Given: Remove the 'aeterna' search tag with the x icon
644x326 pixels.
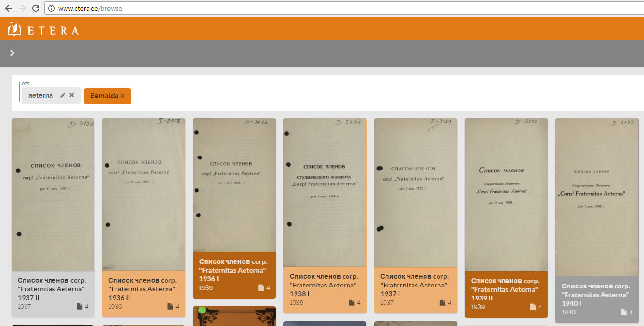Looking at the screenshot, I should [x=72, y=95].
